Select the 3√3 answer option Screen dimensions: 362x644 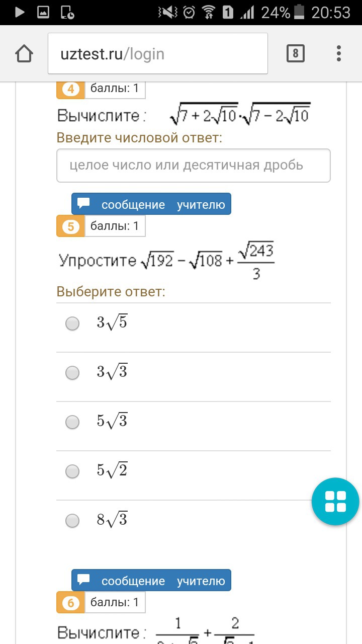[73, 373]
